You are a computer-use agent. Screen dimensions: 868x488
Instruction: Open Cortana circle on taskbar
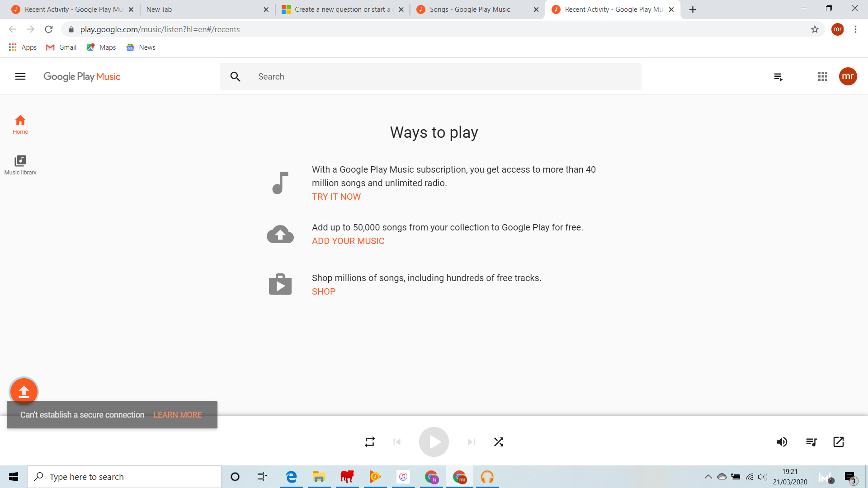pos(235,477)
